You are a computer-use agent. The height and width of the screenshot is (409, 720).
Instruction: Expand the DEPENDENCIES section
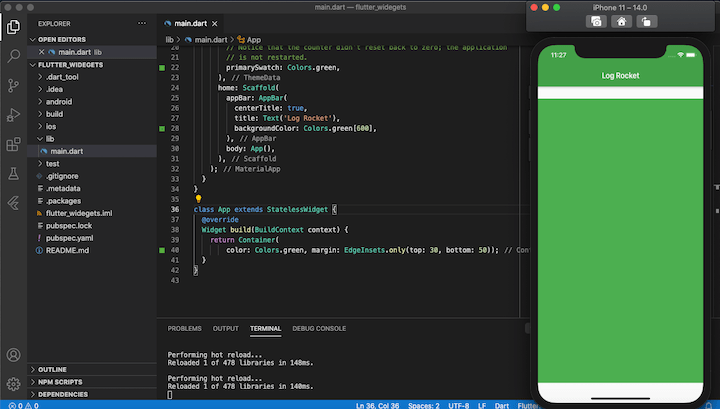pos(62,394)
